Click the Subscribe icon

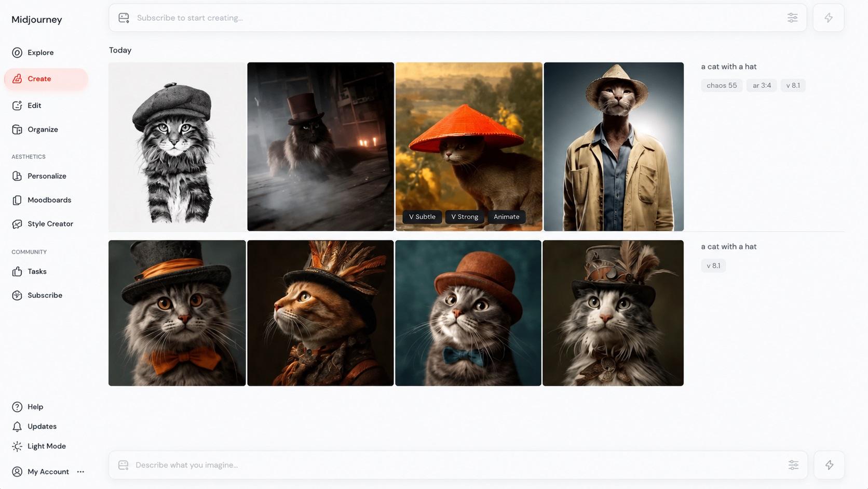coord(17,295)
